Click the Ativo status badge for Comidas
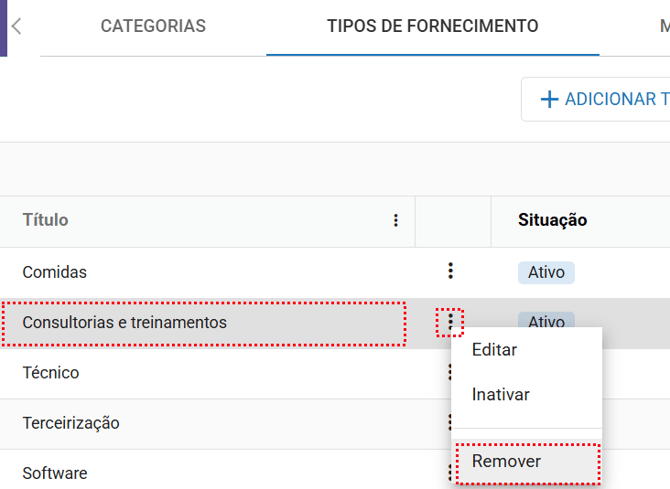This screenshot has height=489, width=670. pyautogui.click(x=546, y=272)
